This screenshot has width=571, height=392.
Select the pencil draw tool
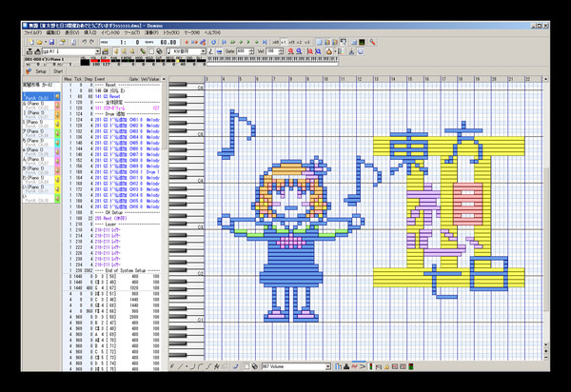click(x=143, y=51)
